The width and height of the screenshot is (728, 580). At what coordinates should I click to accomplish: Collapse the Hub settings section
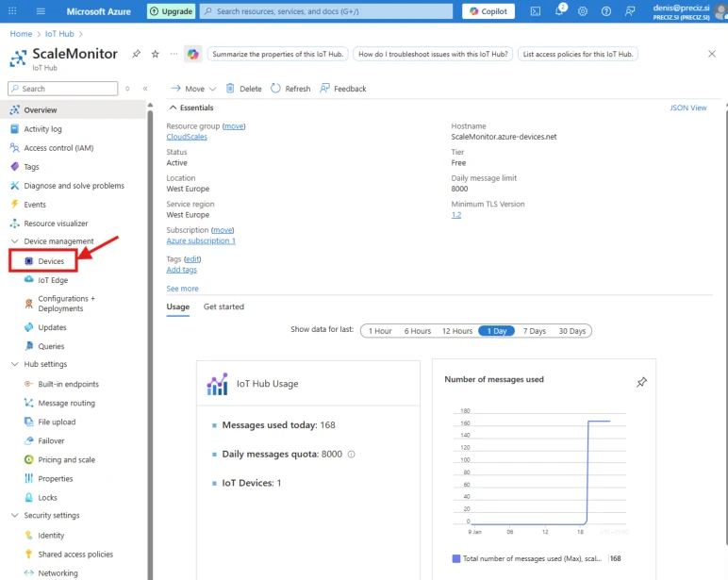pos(14,364)
